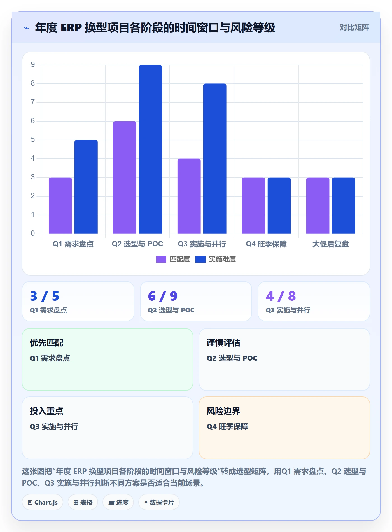This screenshot has width=392, height=532.
Task: Open the green 优先匹配 matrix card
Action: pyautogui.click(x=108, y=360)
